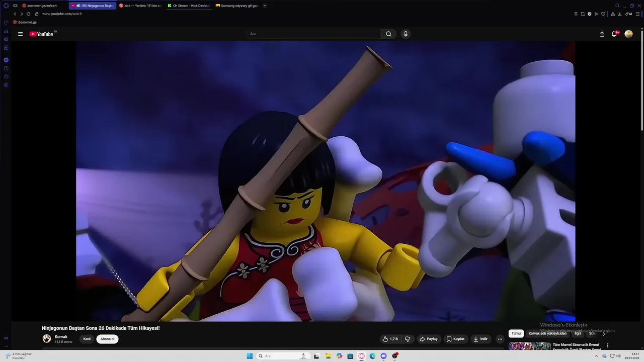Dislike the video with thumbs-down
The width and height of the screenshot is (644, 362).
408,339
